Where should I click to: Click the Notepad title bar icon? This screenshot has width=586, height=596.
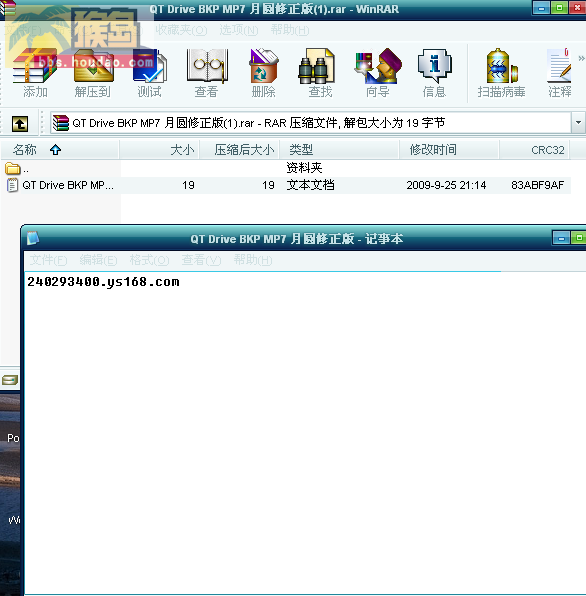pyautogui.click(x=33, y=238)
